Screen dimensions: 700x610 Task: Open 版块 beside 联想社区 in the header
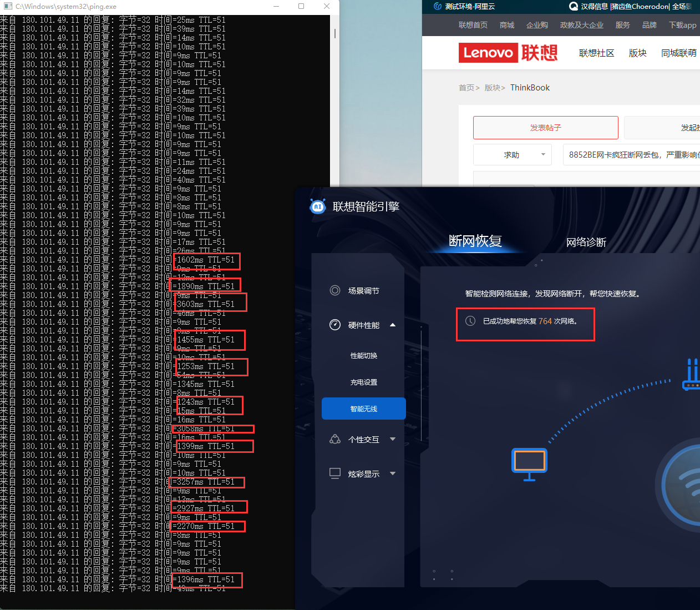pyautogui.click(x=638, y=53)
